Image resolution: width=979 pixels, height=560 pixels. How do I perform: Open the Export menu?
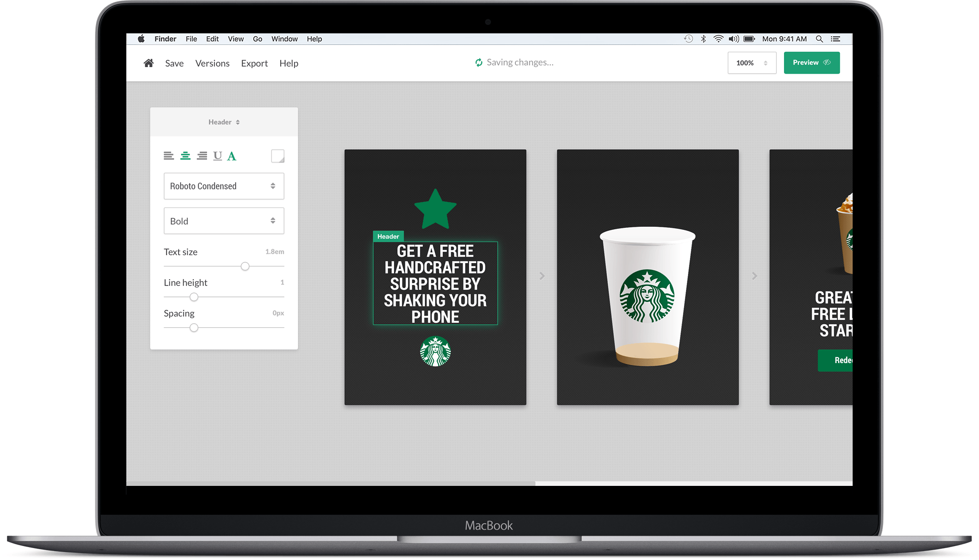click(x=255, y=63)
